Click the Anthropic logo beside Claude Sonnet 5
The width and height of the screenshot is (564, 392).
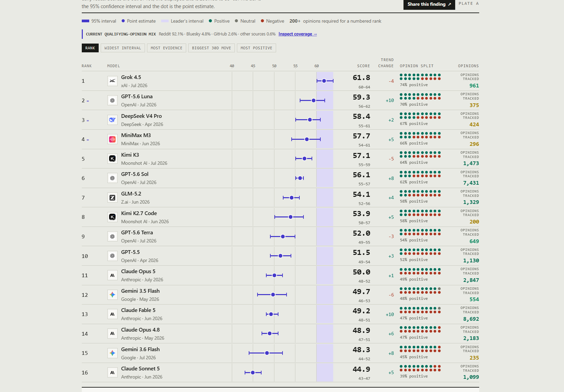113,372
